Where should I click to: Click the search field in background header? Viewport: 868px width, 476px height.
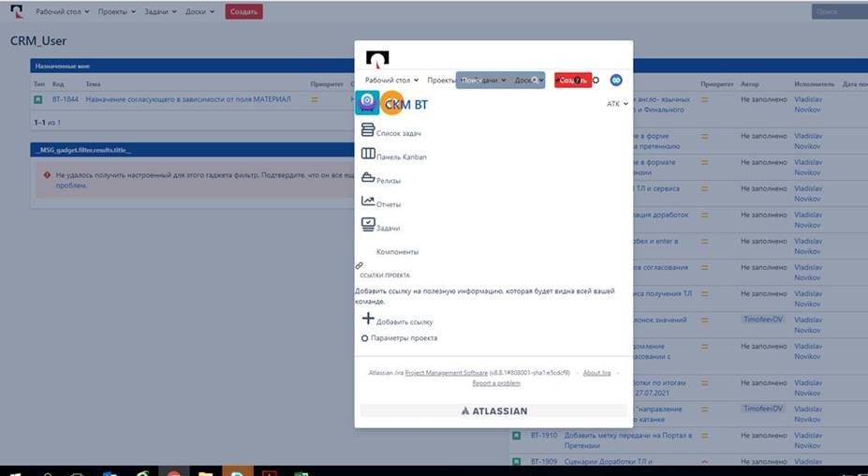(839, 11)
